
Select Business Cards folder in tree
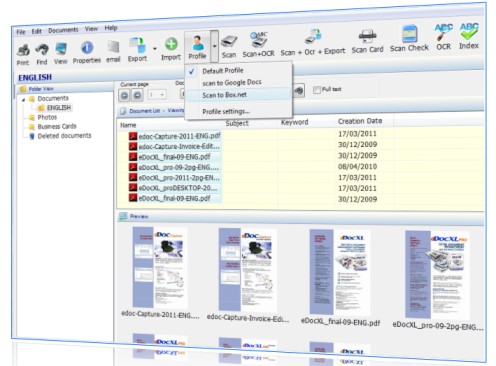coord(57,126)
